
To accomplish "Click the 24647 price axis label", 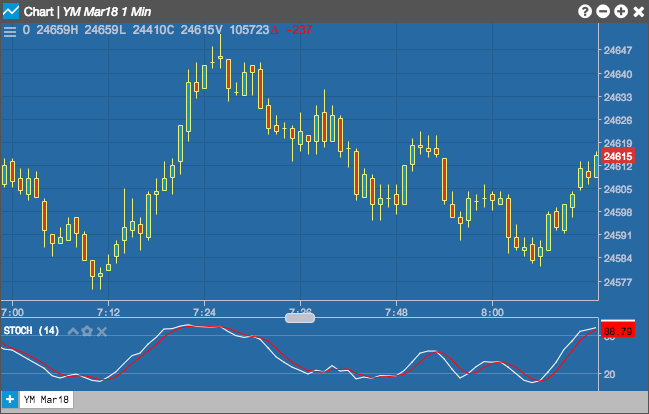I will pos(618,51).
